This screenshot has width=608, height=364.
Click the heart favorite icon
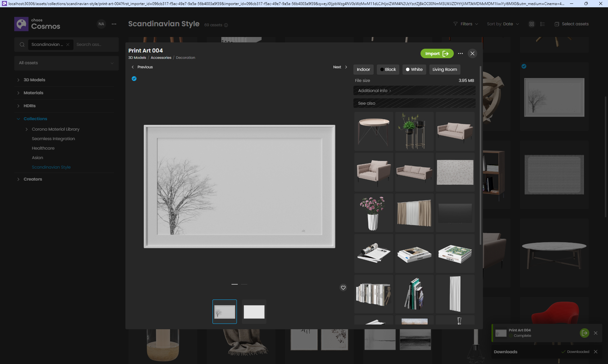pyautogui.click(x=343, y=288)
